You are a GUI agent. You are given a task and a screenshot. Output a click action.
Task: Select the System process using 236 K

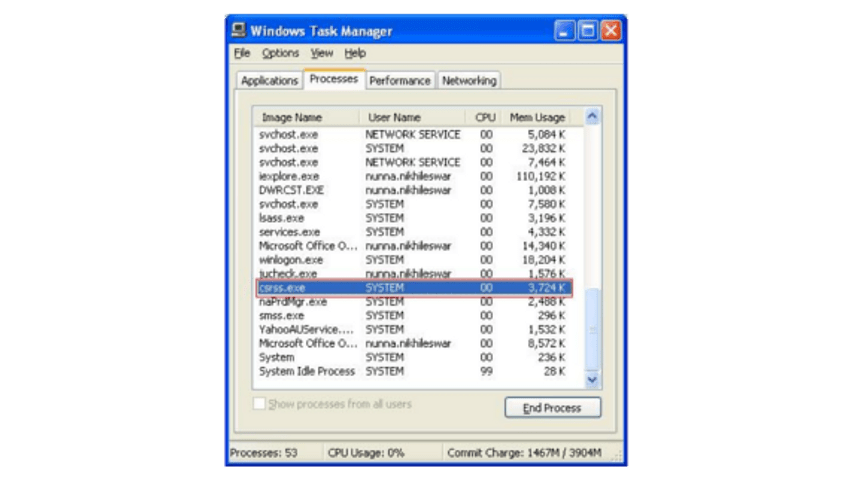coord(413,358)
